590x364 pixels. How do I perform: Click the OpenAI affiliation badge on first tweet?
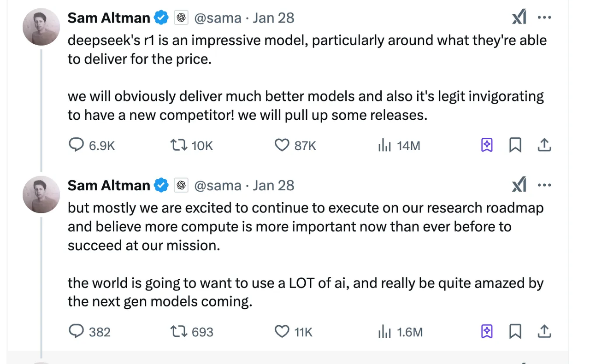181,18
